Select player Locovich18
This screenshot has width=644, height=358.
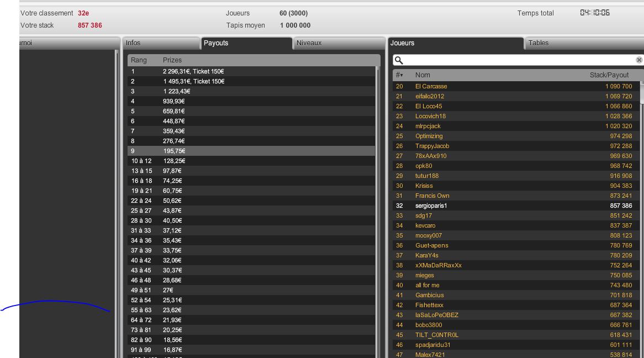coord(516,117)
